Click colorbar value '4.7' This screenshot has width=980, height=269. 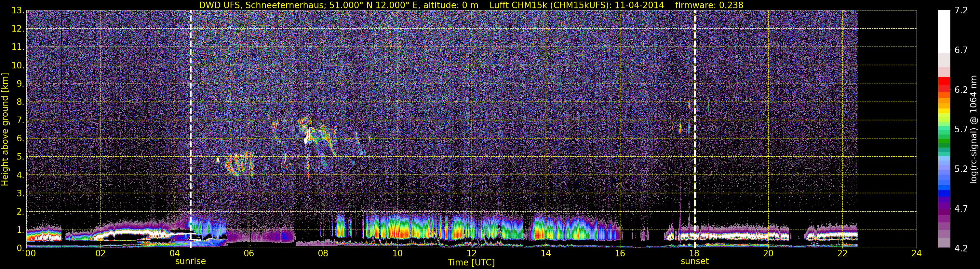point(961,209)
